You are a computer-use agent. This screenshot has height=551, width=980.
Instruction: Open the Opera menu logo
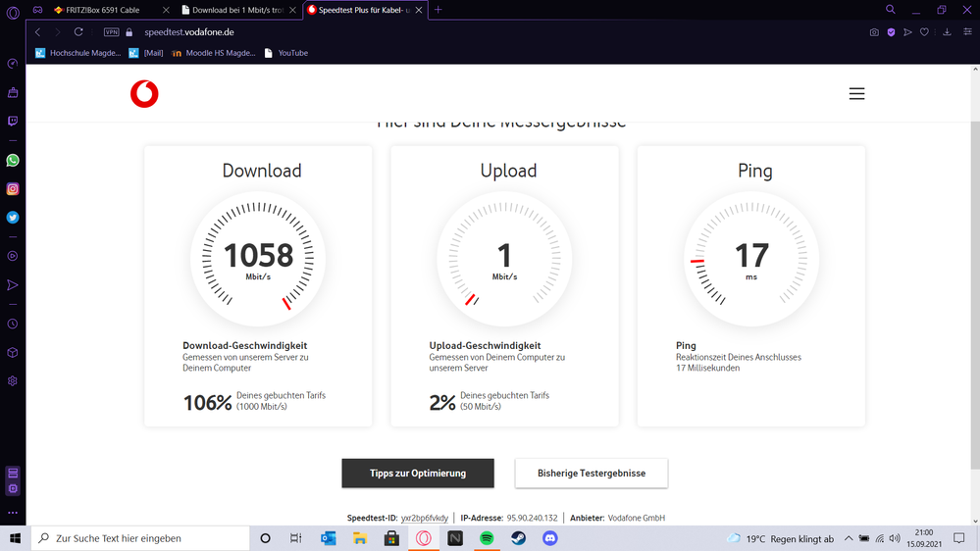pyautogui.click(x=13, y=13)
